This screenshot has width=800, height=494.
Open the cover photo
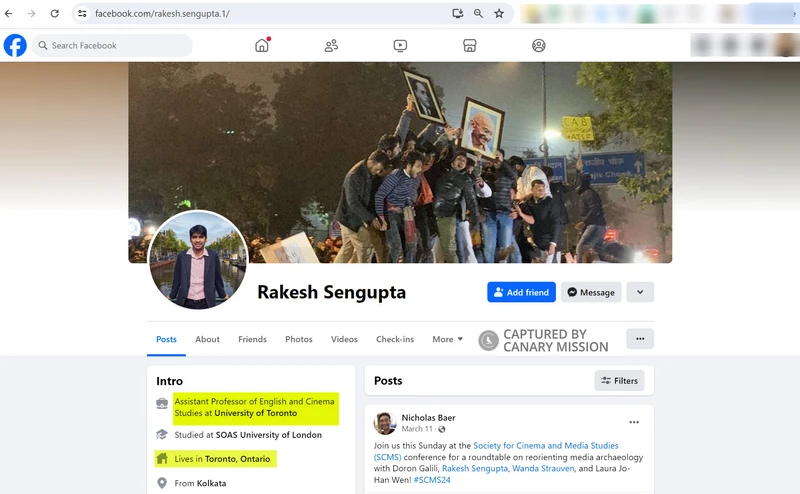tap(400, 162)
